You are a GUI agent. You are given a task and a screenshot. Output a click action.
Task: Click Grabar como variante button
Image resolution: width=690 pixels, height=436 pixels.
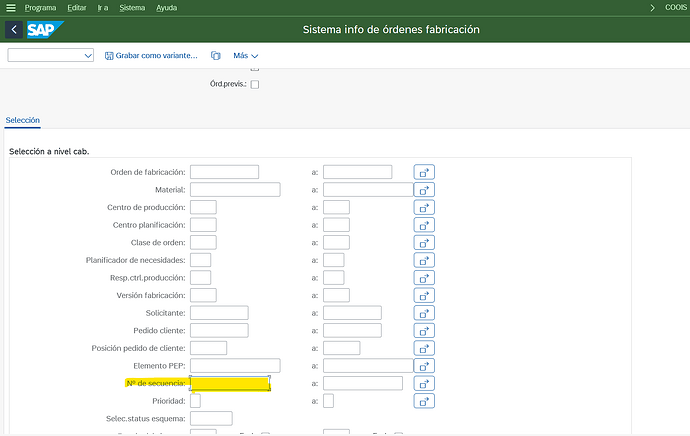(150, 56)
